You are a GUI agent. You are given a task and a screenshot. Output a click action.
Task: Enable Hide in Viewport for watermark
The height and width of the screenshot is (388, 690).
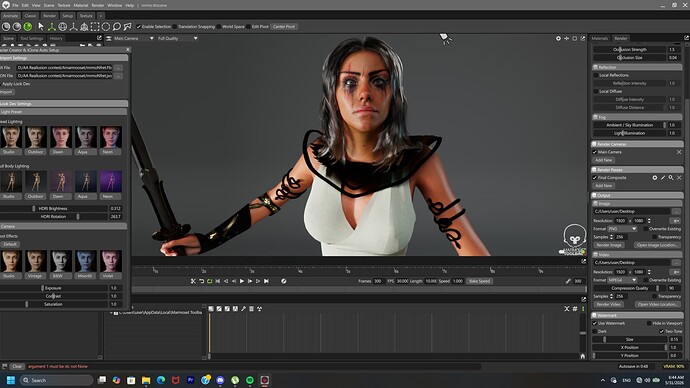pyautogui.click(x=649, y=323)
